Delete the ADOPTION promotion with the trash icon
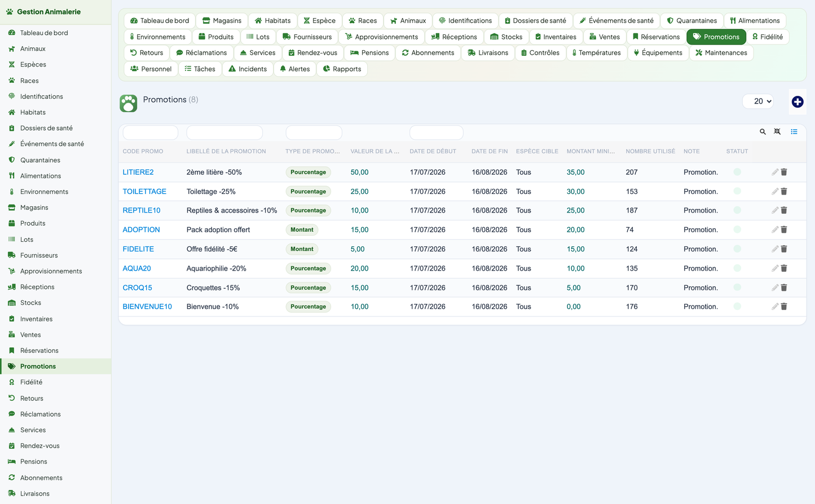This screenshot has width=815, height=504. (x=784, y=229)
